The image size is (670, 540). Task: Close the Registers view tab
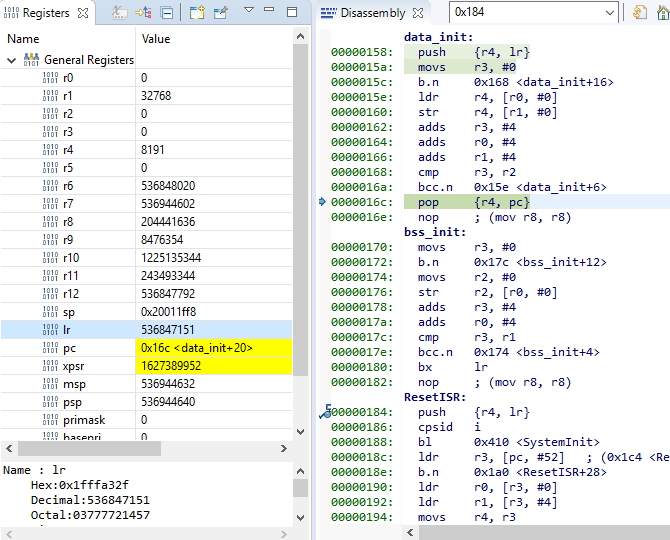tap(83, 13)
